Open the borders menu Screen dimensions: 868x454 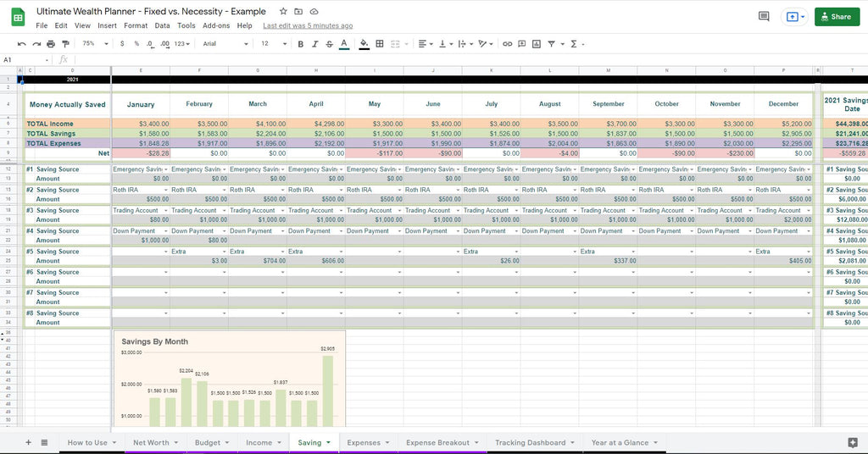[380, 44]
